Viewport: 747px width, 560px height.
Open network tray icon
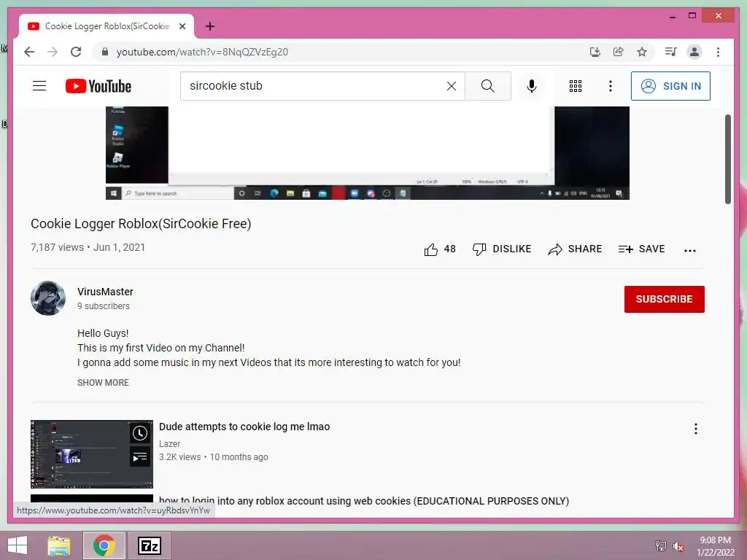[661, 545]
